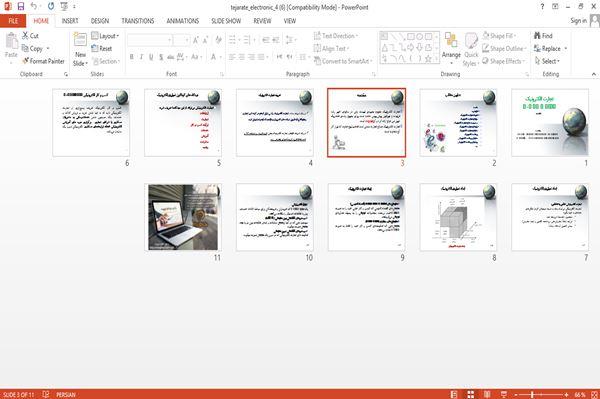600x399 pixels.
Task: Toggle Justify paragraph alignment
Action: pyautogui.click(x=261, y=57)
